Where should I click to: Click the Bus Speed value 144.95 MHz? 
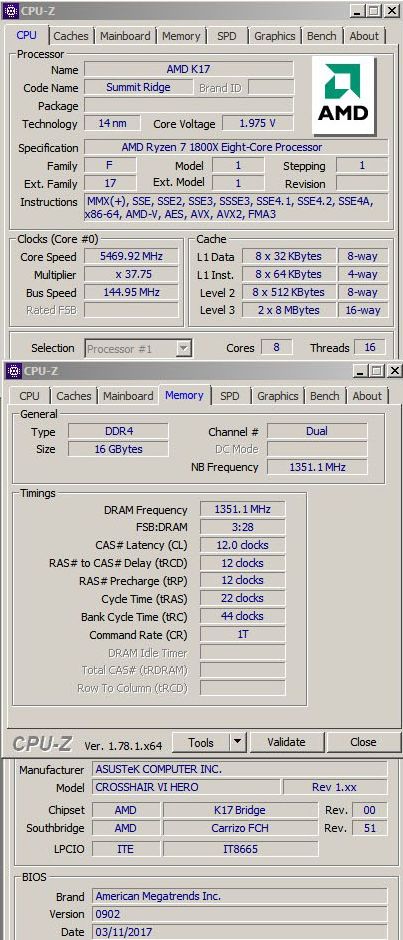131,293
